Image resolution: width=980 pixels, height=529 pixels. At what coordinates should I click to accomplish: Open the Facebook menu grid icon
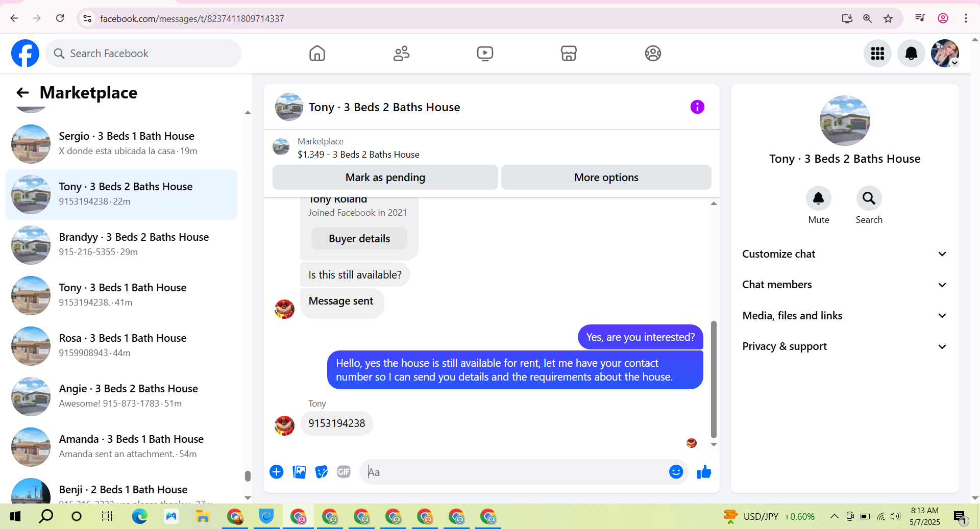tap(877, 53)
